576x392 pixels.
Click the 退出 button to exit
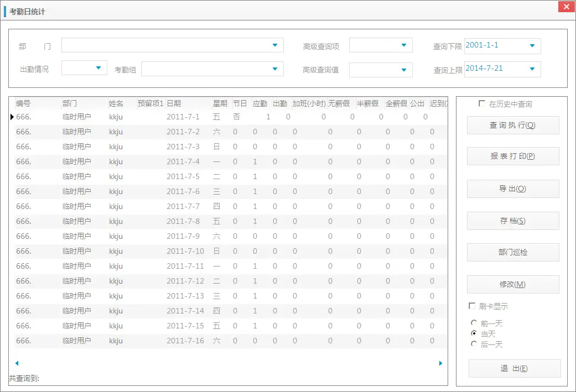coord(514,368)
